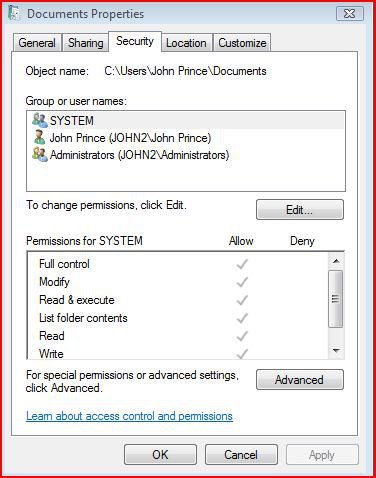376x478 pixels.
Task: Click the John Prince user icon
Action: [39, 137]
